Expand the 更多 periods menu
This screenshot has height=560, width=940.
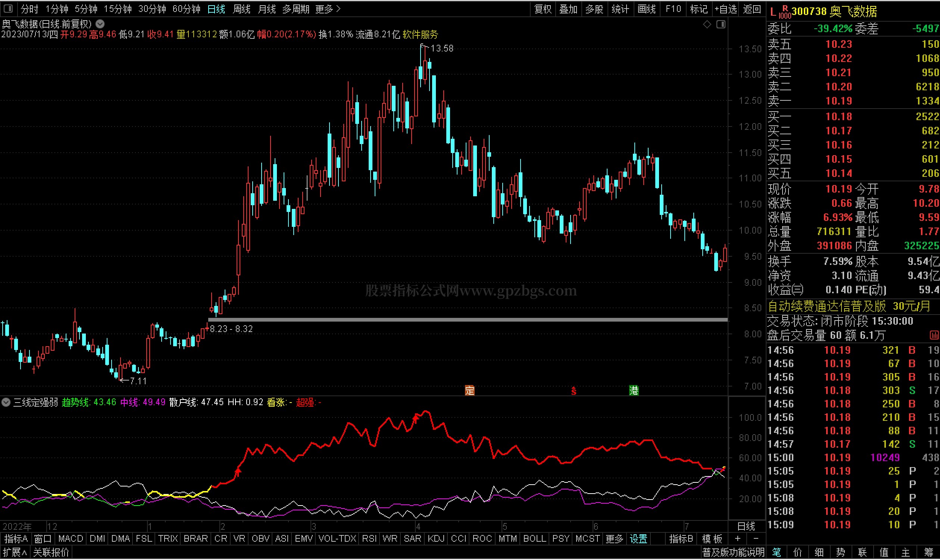(328, 9)
